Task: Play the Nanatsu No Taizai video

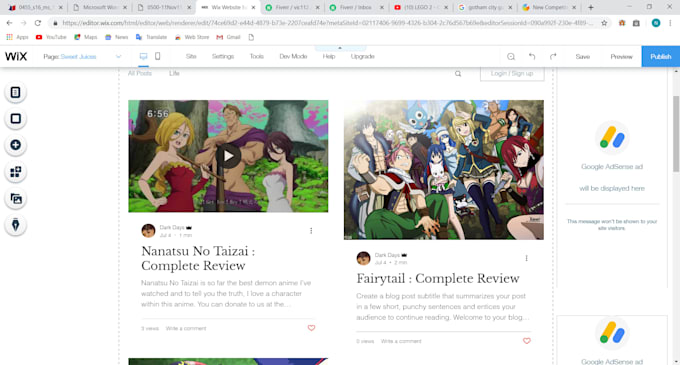Action: pos(229,156)
